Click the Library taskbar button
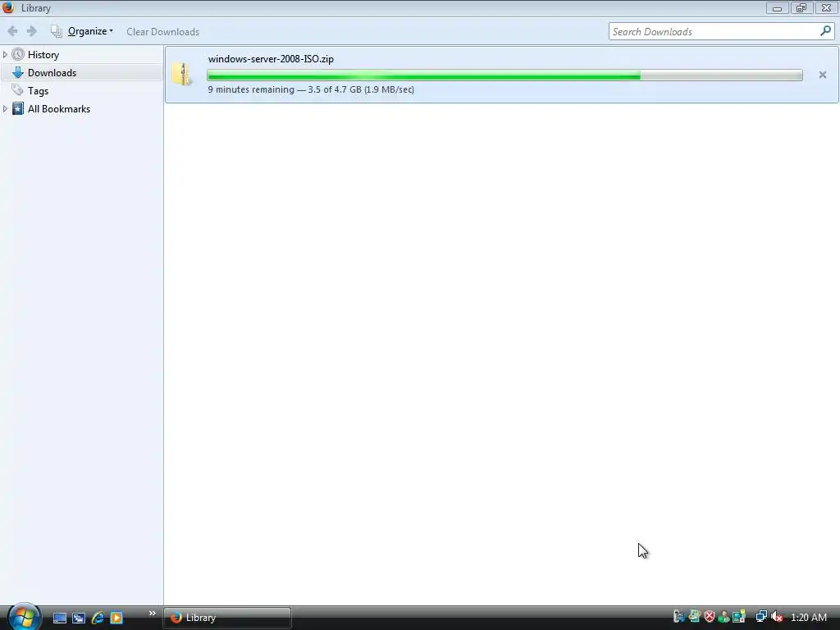Viewport: 840px width, 630px height. pos(227,618)
